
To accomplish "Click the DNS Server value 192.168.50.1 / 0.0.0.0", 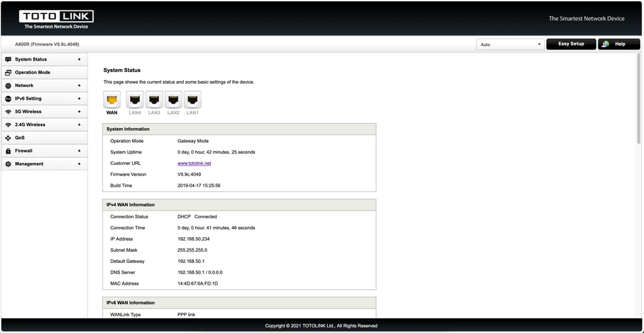I will (x=200, y=272).
